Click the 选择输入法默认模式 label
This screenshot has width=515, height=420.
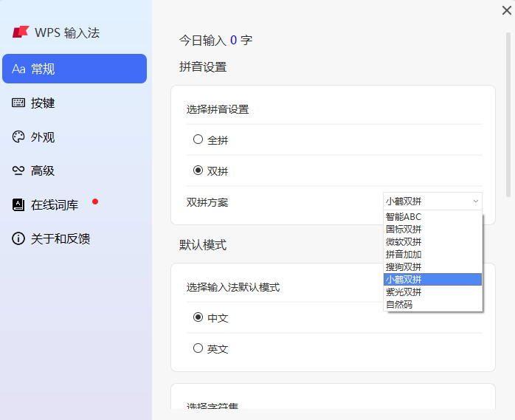(x=233, y=288)
